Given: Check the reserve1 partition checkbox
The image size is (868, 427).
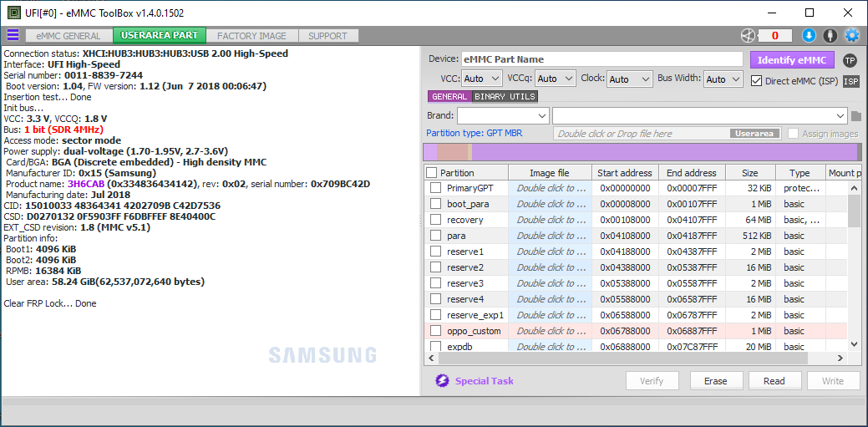Looking at the screenshot, I should (x=435, y=252).
